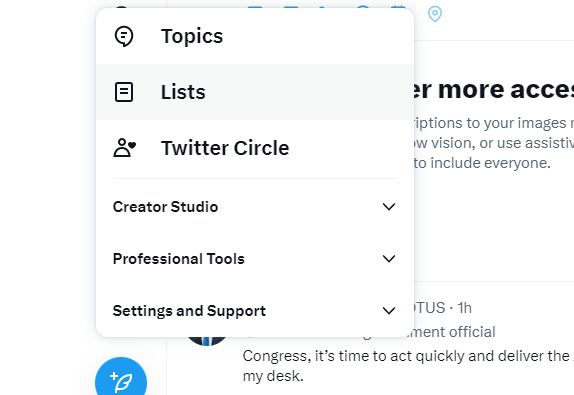This screenshot has width=574, height=395.
Task: Open the Congress tweet text
Action: (x=408, y=366)
